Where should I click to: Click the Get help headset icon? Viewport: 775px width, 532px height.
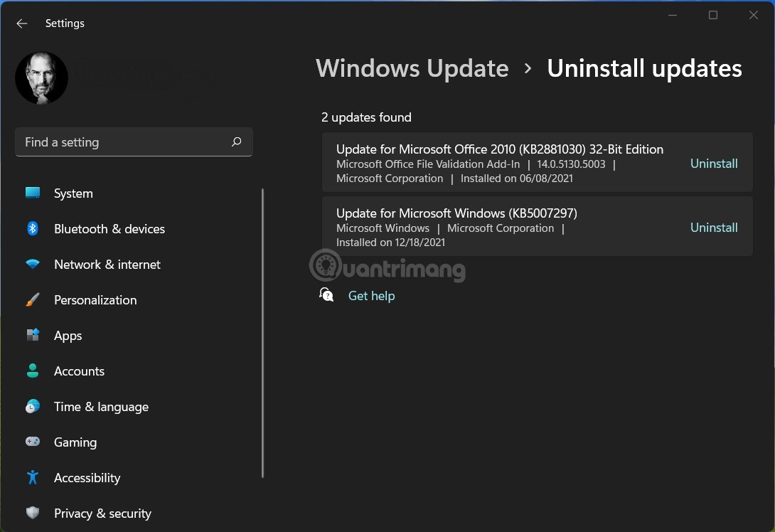tap(326, 295)
